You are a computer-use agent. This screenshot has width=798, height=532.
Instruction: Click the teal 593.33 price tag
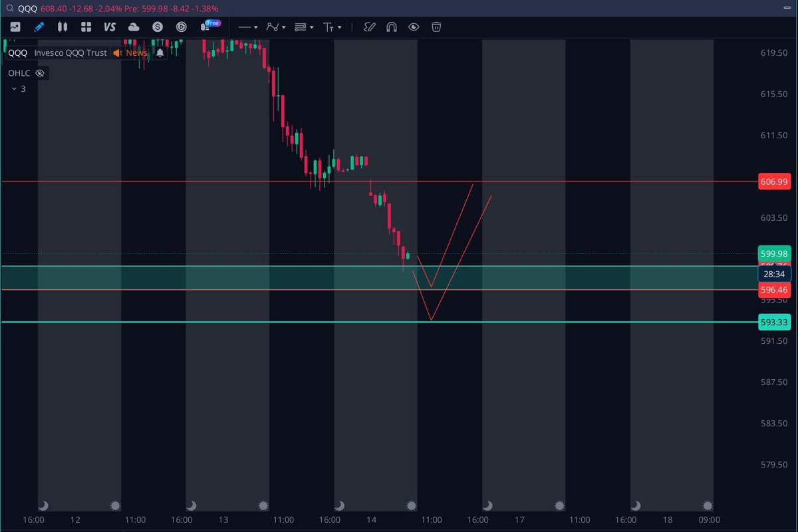[x=773, y=323]
